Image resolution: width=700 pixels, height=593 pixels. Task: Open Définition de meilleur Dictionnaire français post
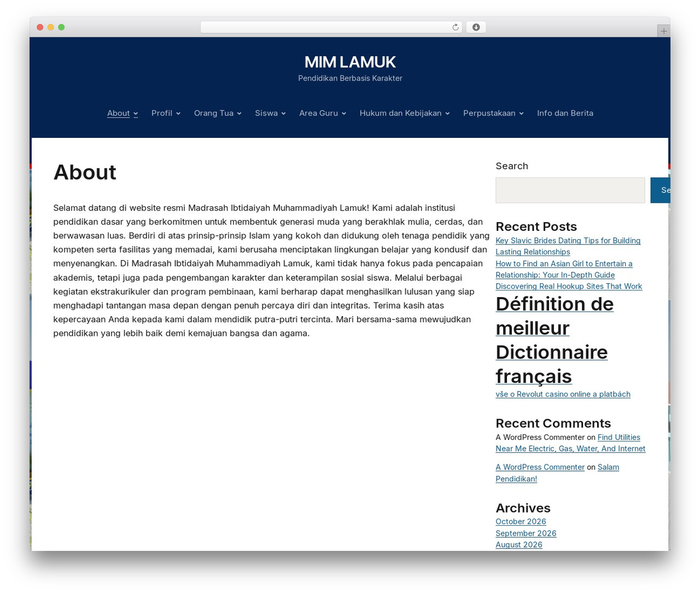[555, 340]
